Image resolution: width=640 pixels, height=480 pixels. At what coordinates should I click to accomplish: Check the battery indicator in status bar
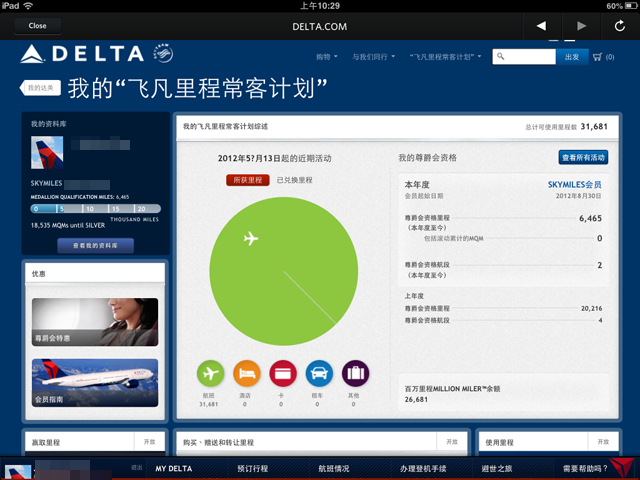(x=631, y=6)
